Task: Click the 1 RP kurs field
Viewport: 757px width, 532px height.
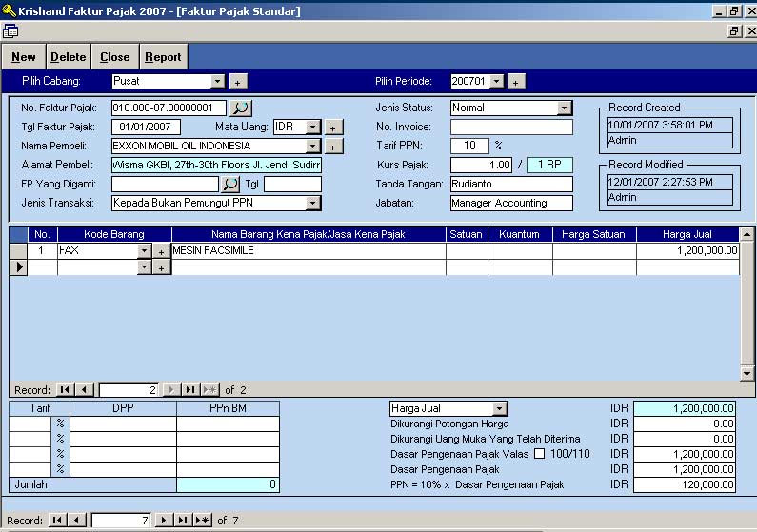Action: point(549,165)
